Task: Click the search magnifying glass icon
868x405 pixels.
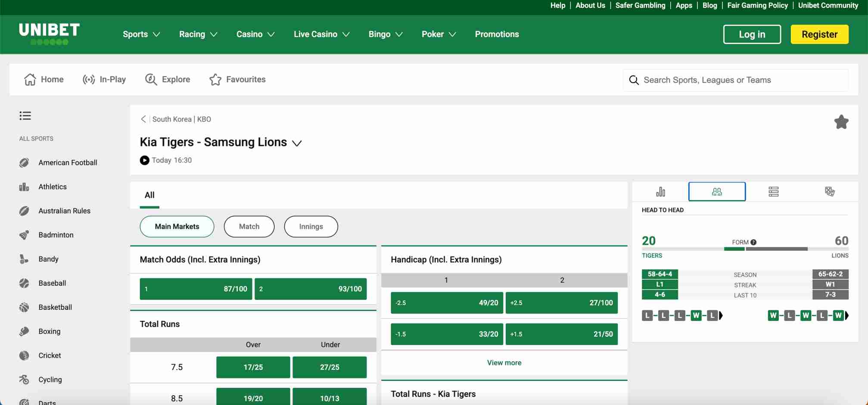Action: [634, 80]
